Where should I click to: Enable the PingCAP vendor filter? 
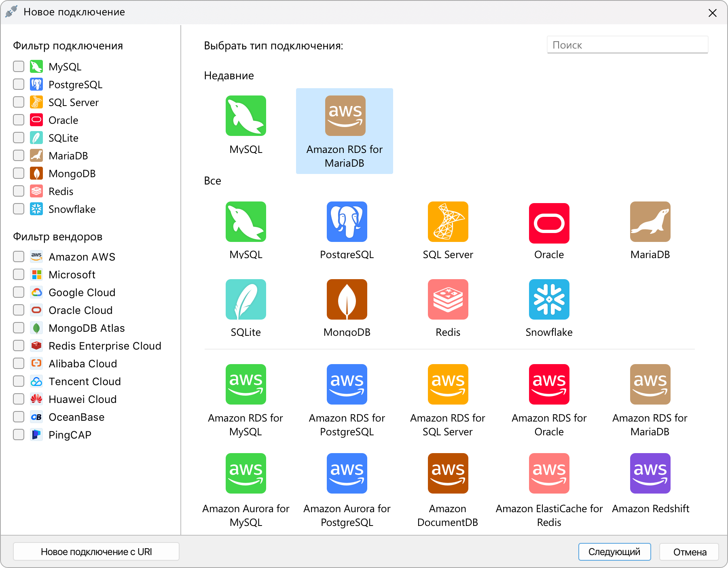pyautogui.click(x=19, y=434)
